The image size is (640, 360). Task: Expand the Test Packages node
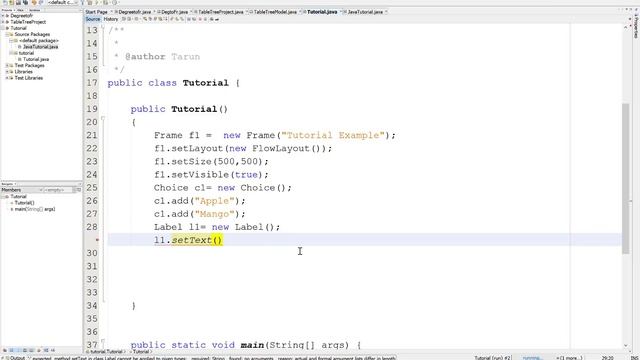pos(7,65)
